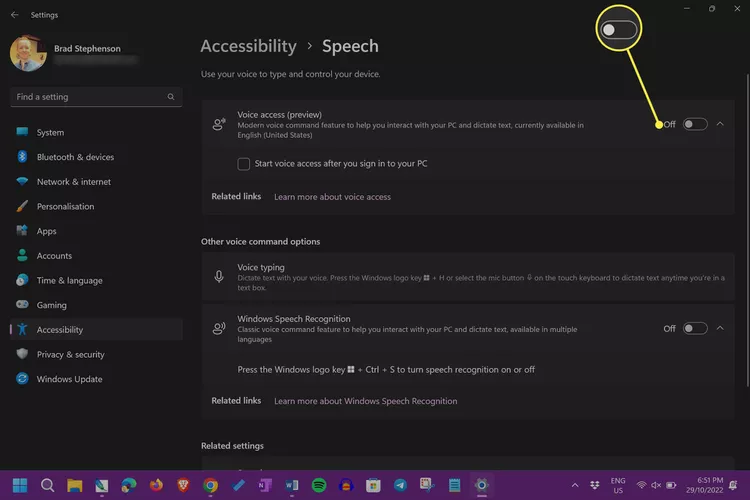Focus the Find a setting search box
750x500 pixels.
(96, 97)
